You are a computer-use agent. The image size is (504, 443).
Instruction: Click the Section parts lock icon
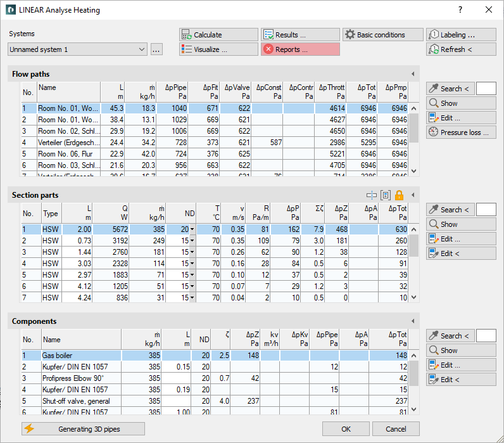pos(399,195)
